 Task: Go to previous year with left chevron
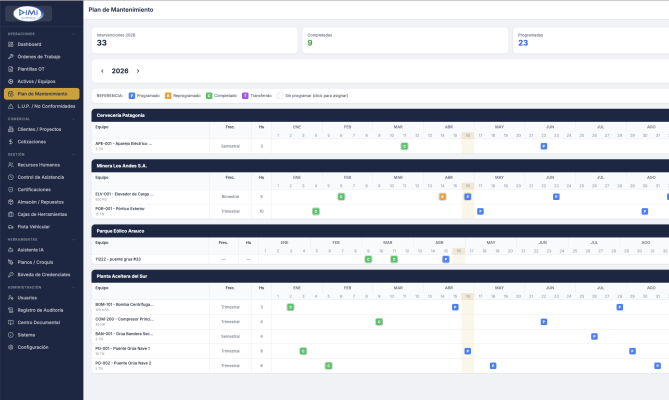tap(101, 71)
